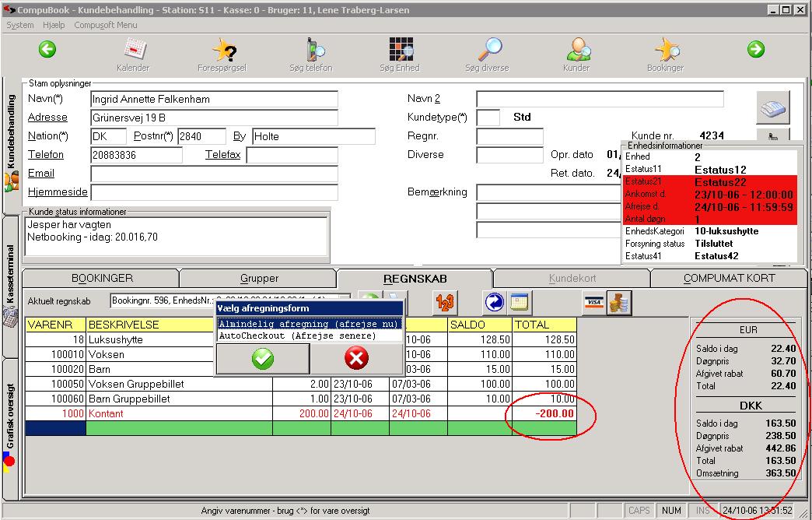
Task: Open the calendar icon in Regnskab toolbar
Action: click(x=518, y=302)
